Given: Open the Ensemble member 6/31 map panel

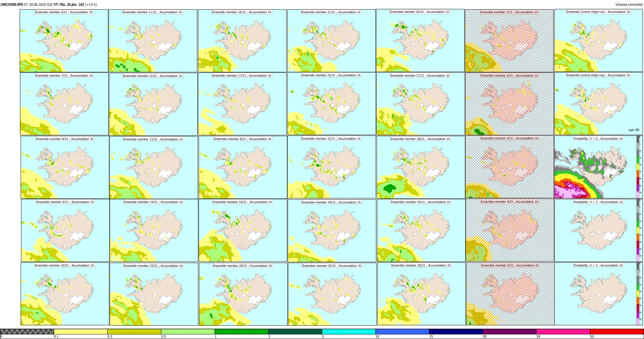Looking at the screenshot, I should point(64,41).
